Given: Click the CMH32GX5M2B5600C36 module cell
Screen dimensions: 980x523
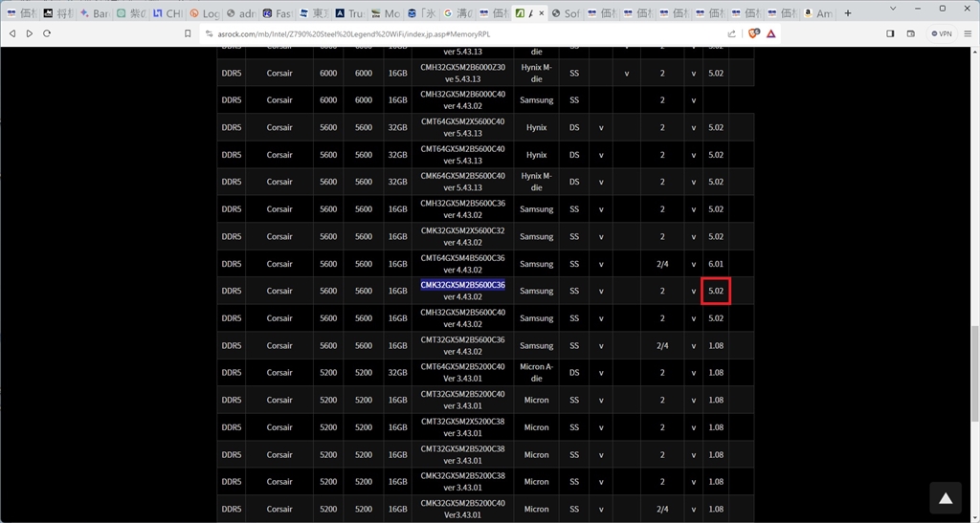Looking at the screenshot, I should [x=462, y=209].
